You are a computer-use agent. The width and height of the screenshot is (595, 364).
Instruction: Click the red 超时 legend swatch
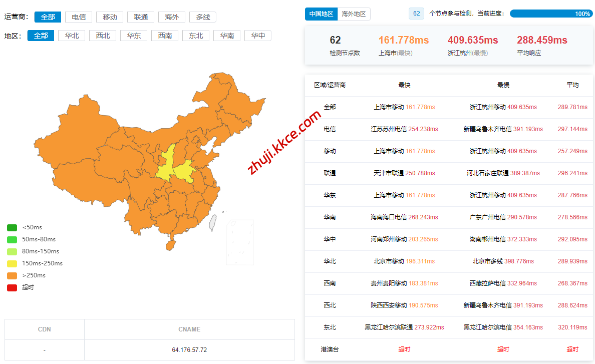click(x=12, y=287)
